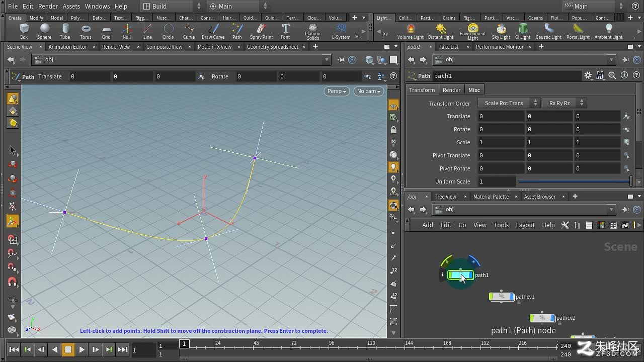
Task: Create a GI Light
Action: tap(523, 32)
